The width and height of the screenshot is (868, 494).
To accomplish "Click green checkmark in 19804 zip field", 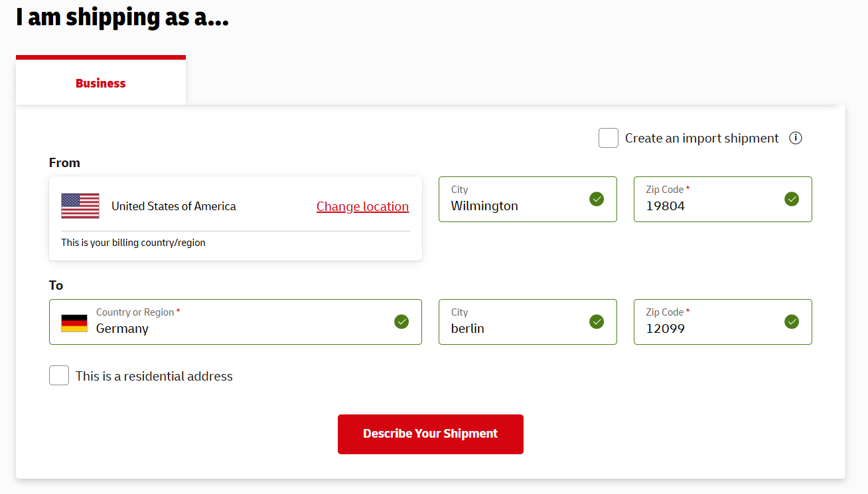I will click(792, 199).
